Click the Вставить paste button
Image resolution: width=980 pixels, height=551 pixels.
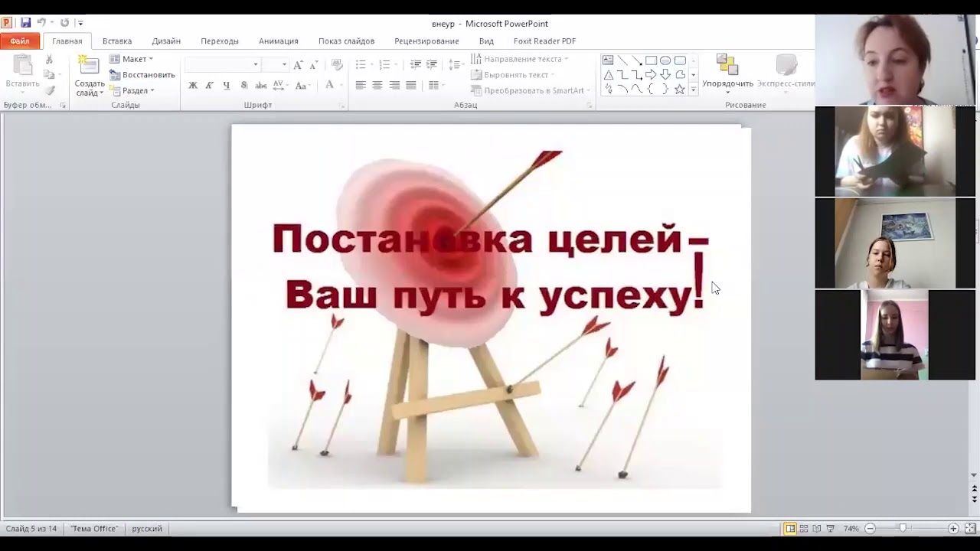[22, 72]
